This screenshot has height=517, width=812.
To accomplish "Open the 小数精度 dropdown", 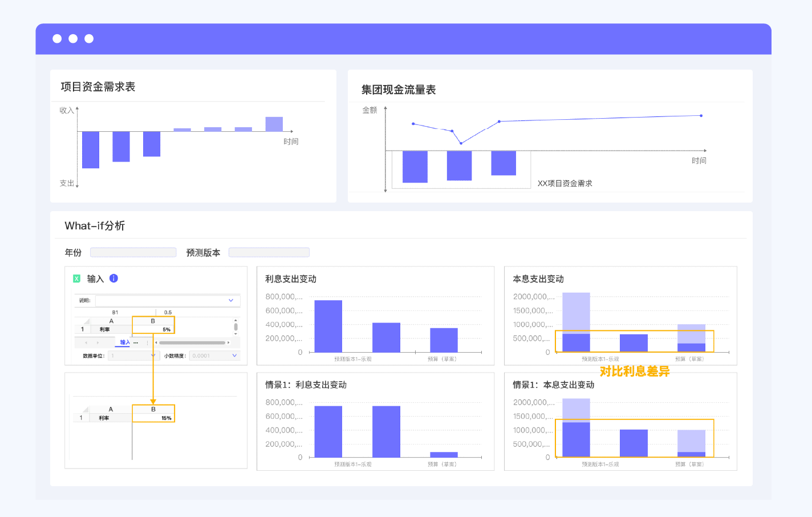I will coord(214,356).
